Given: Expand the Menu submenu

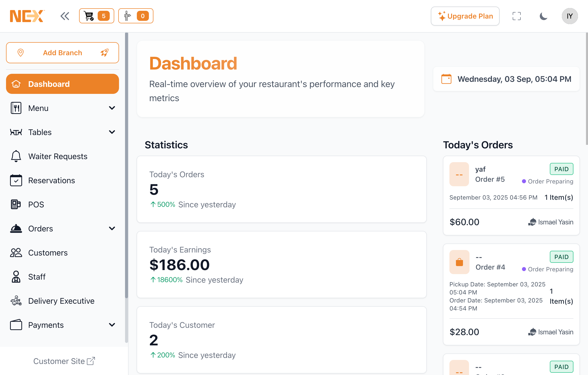Looking at the screenshot, I should [x=112, y=108].
